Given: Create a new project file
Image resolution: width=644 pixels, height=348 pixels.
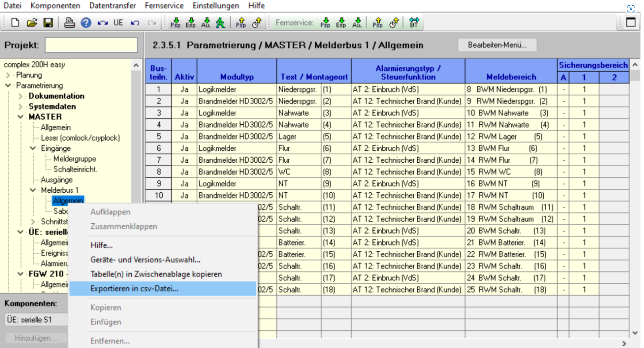Looking at the screenshot, I should [15, 23].
